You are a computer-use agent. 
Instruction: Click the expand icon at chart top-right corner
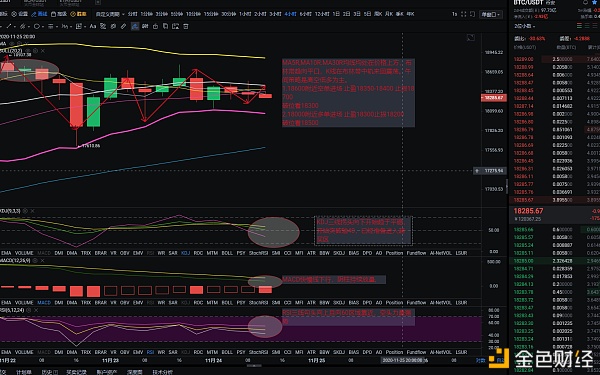[471, 38]
